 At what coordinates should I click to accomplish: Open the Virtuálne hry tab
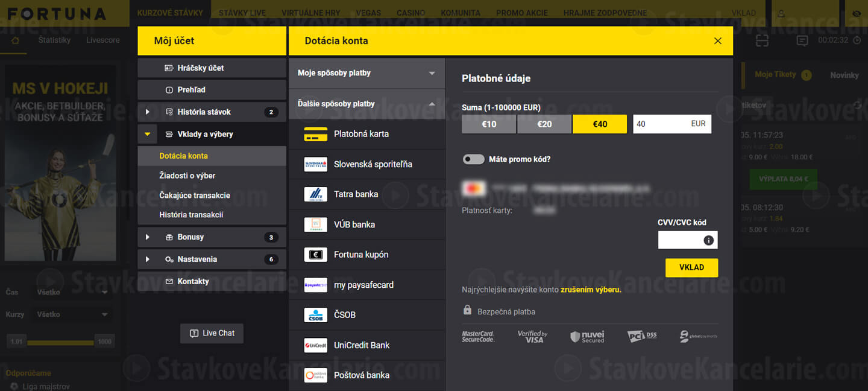click(x=310, y=13)
